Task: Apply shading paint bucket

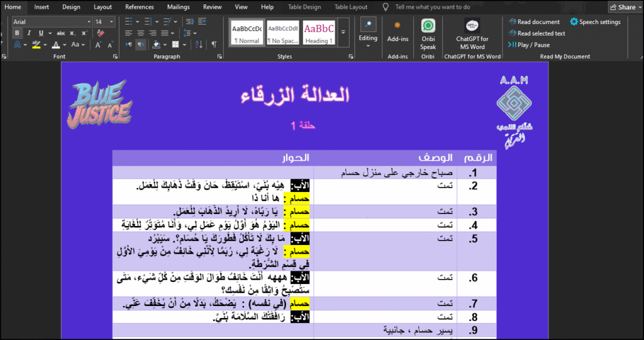Action: pyautogui.click(x=156, y=45)
